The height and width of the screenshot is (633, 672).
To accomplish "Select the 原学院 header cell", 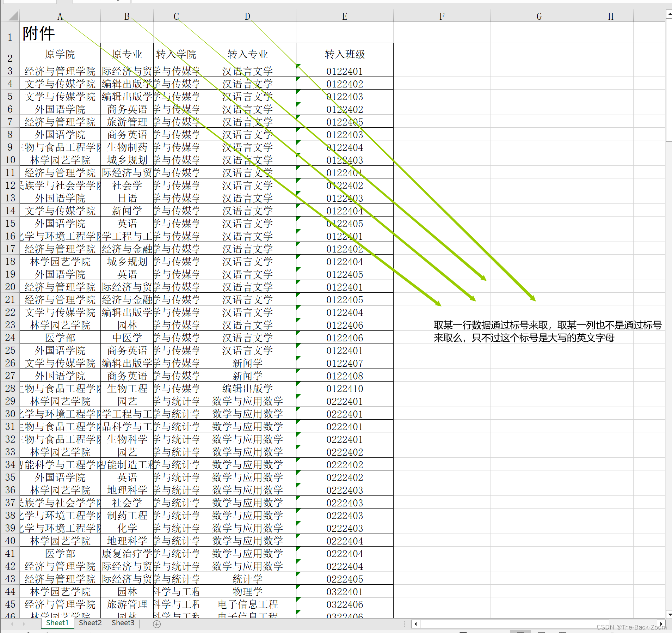I will pos(60,54).
